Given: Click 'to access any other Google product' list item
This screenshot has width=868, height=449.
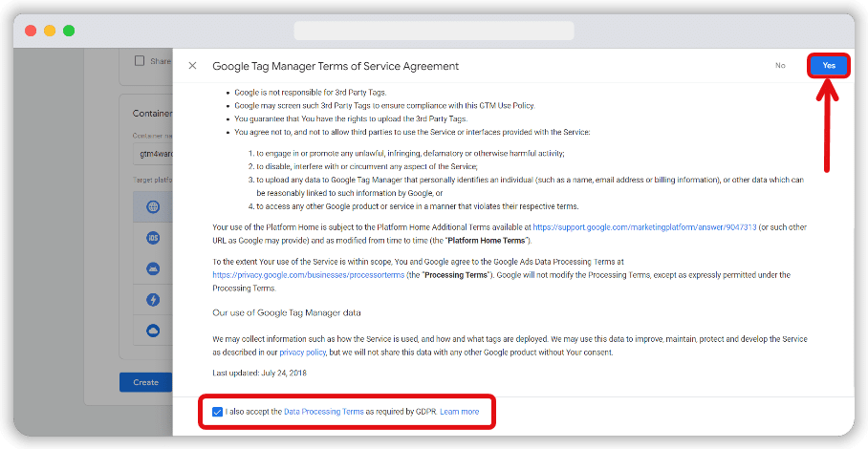Looking at the screenshot, I should pos(418,206).
